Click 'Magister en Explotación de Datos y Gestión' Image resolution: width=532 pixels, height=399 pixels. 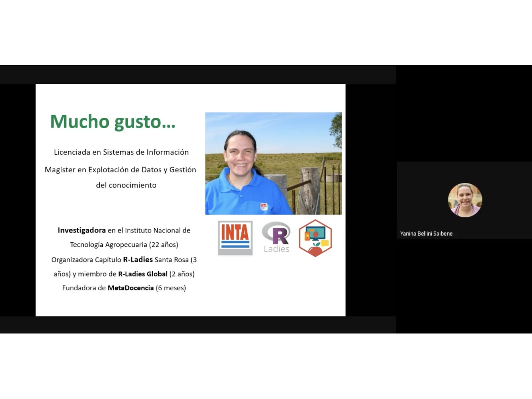(120, 170)
